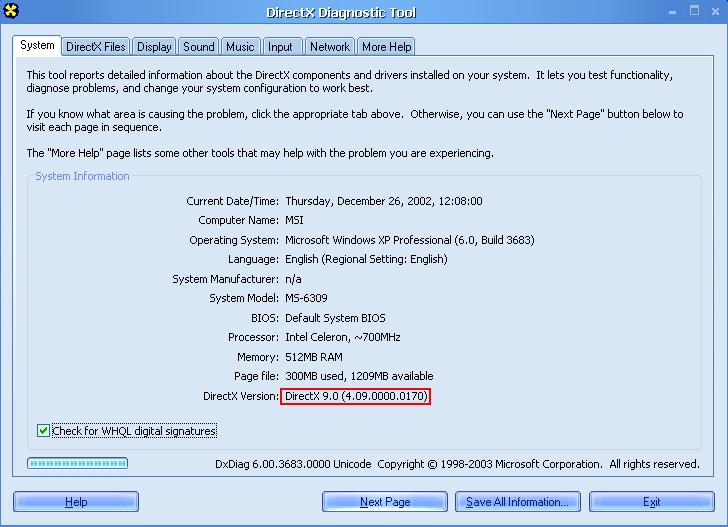Image resolution: width=728 pixels, height=527 pixels.
Task: Click the 512MB RAM value
Action: pyautogui.click(x=314, y=357)
